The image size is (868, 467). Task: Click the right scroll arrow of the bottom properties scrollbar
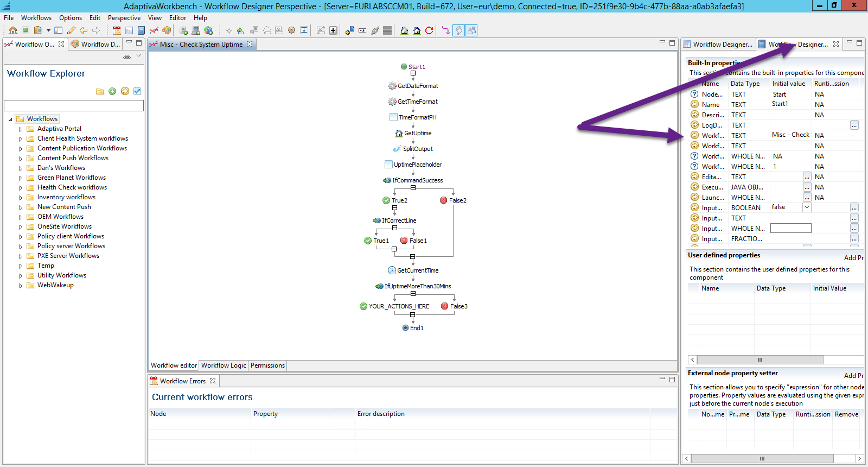point(859,458)
